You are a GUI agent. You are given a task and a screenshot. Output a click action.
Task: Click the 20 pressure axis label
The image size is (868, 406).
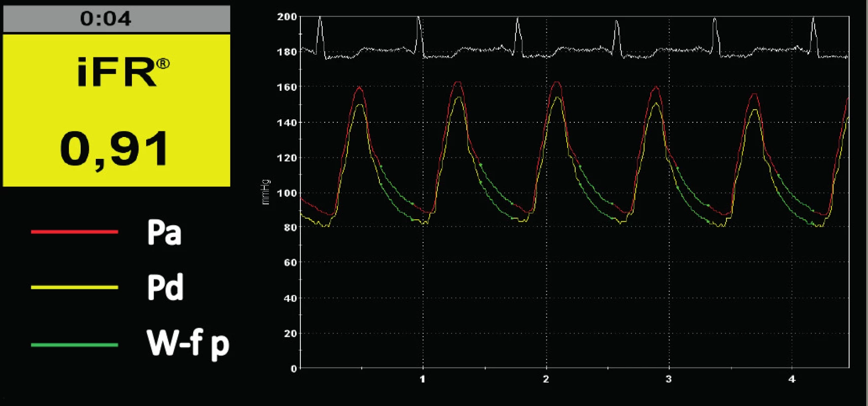point(290,333)
